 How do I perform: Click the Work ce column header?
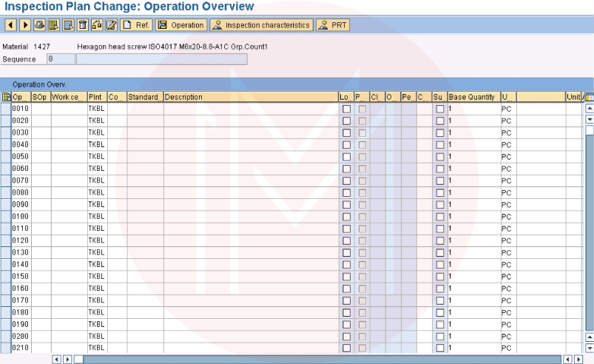[69, 97]
